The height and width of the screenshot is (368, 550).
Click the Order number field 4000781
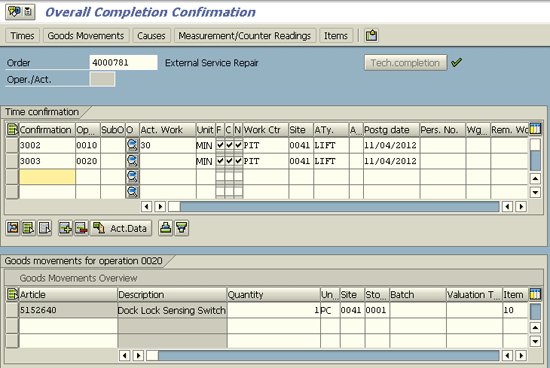click(123, 63)
